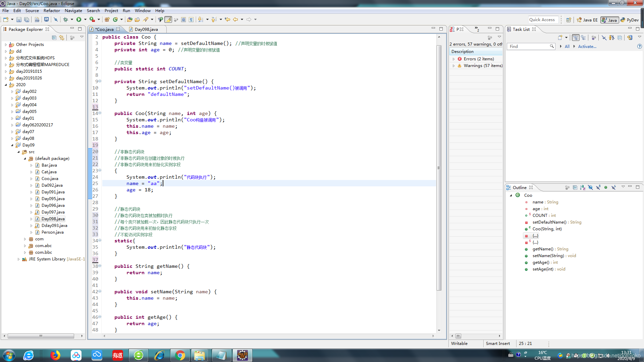Screen dimensions: 644x362
Task: Click the File Explorer icon in taskbar
Action: (200, 355)
